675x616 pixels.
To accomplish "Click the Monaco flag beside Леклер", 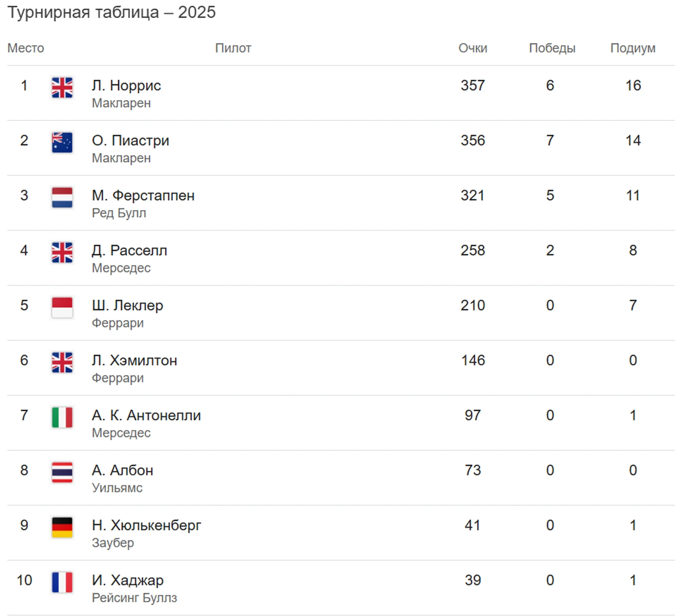I will pos(62,308).
